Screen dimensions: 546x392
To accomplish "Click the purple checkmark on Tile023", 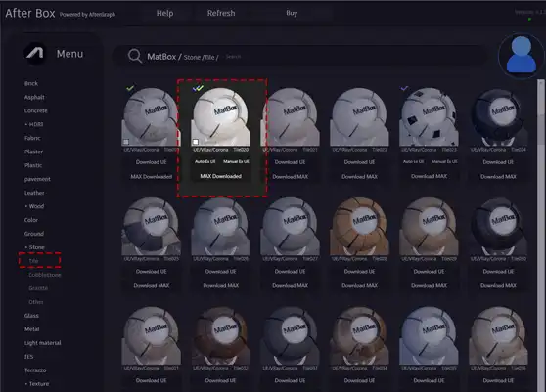I will coord(404,88).
